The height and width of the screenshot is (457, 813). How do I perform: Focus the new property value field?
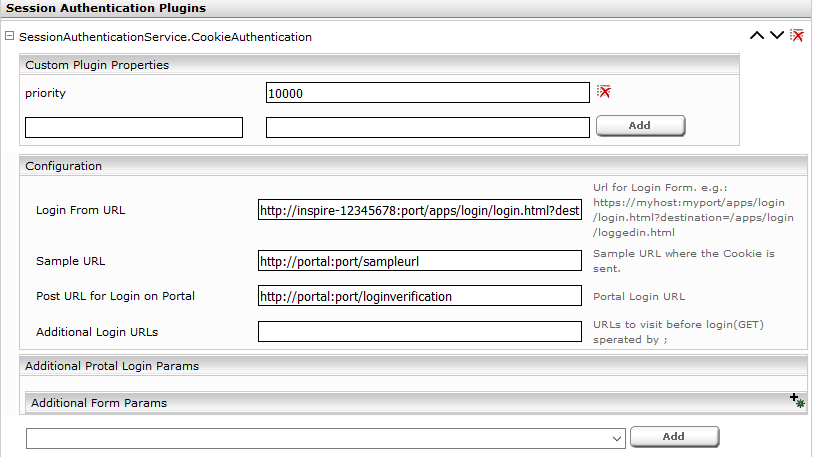click(x=428, y=128)
